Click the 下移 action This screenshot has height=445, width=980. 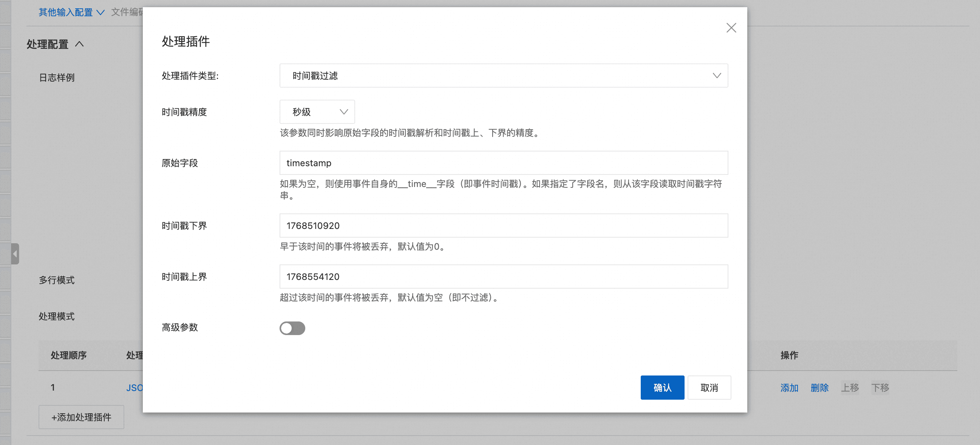point(880,388)
